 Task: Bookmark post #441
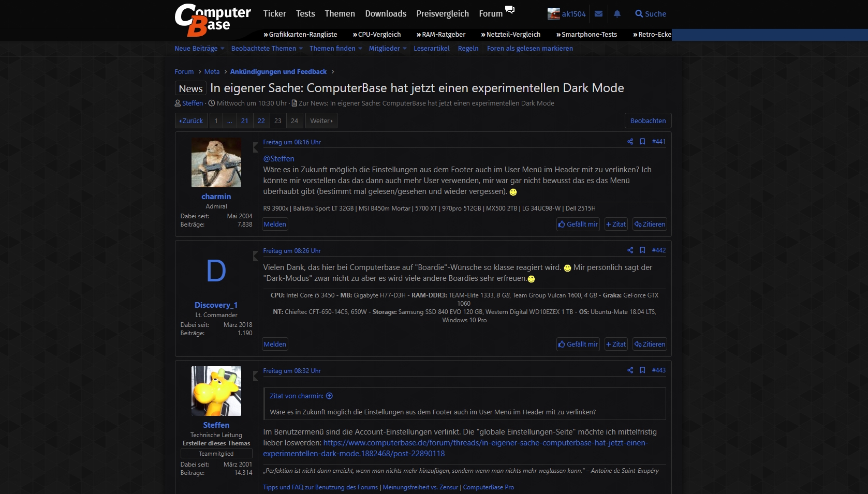(642, 142)
